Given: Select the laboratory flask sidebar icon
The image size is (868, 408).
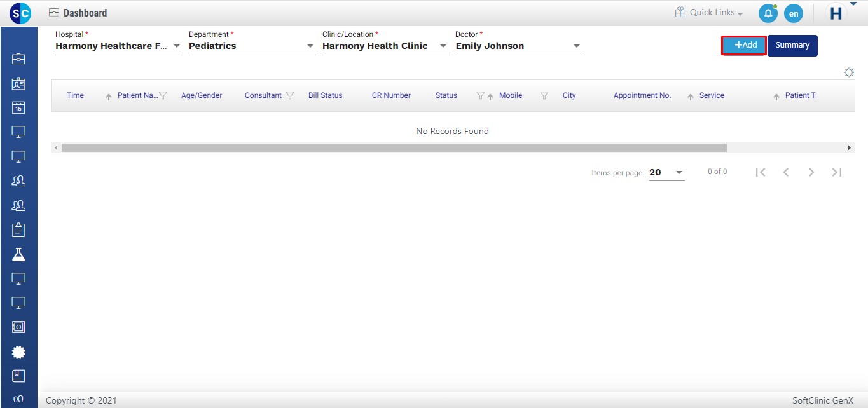Looking at the screenshot, I should (x=18, y=254).
